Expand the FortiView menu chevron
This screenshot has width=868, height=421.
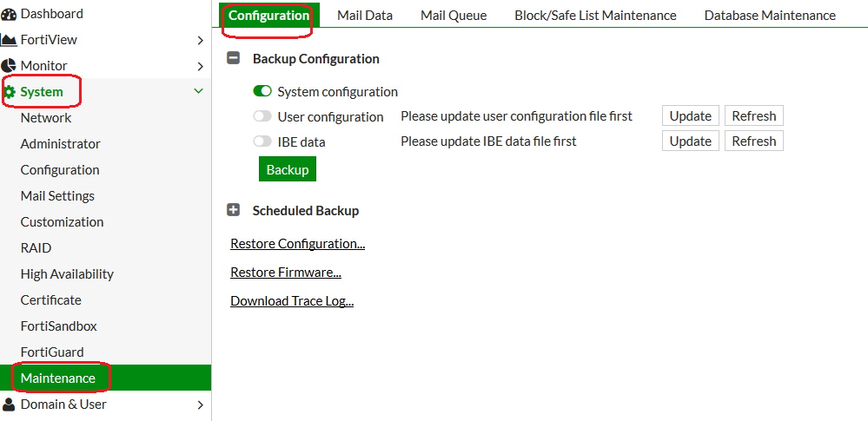[x=200, y=40]
